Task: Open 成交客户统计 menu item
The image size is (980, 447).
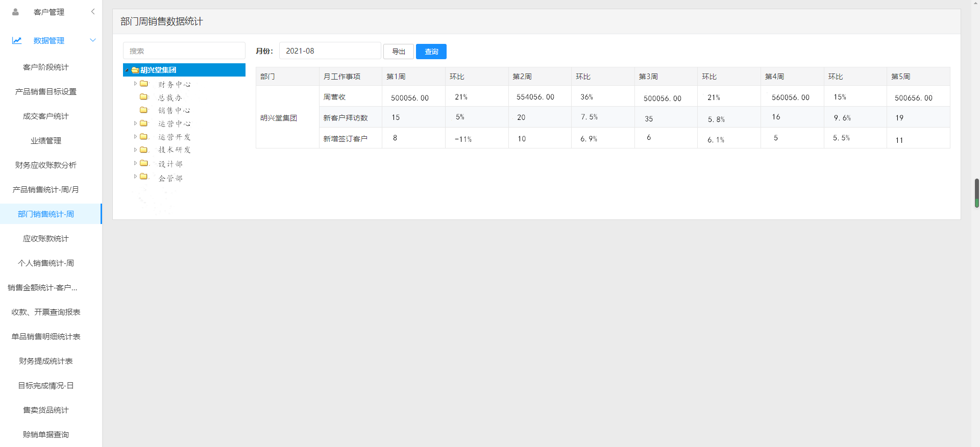Action: pos(46,116)
